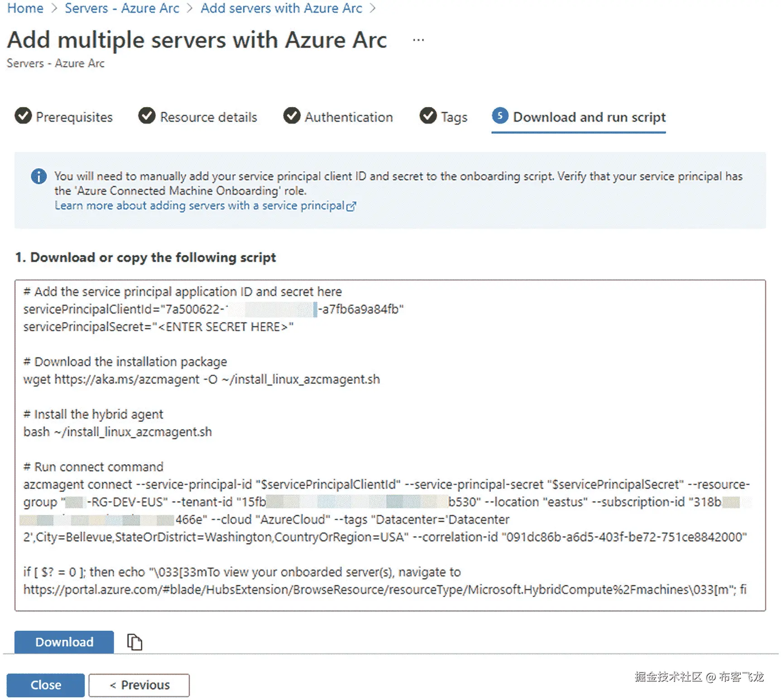The height and width of the screenshot is (700, 781).
Task: Select the Download and run script tab
Action: click(x=579, y=118)
